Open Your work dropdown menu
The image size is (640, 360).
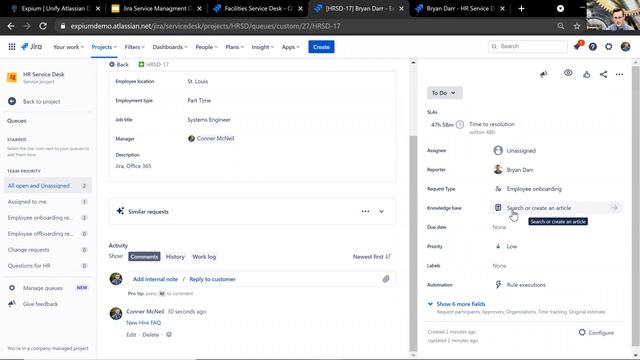(68, 47)
